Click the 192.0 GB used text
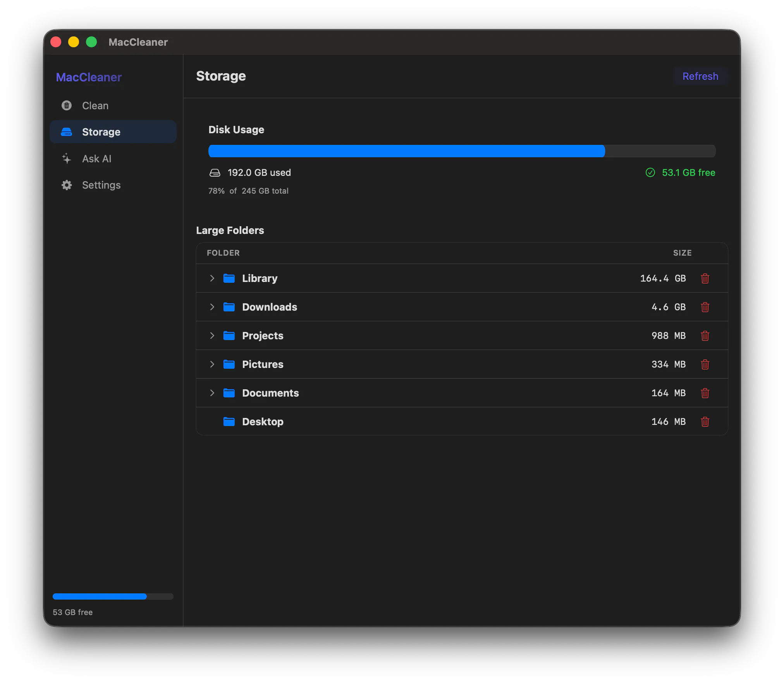The height and width of the screenshot is (684, 784). 259,173
